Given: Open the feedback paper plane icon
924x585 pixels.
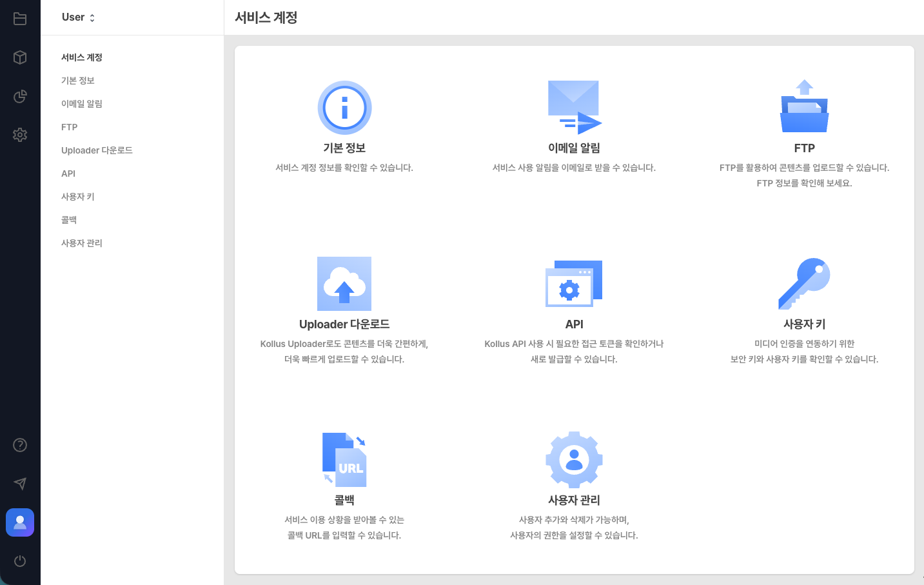Looking at the screenshot, I should (20, 484).
